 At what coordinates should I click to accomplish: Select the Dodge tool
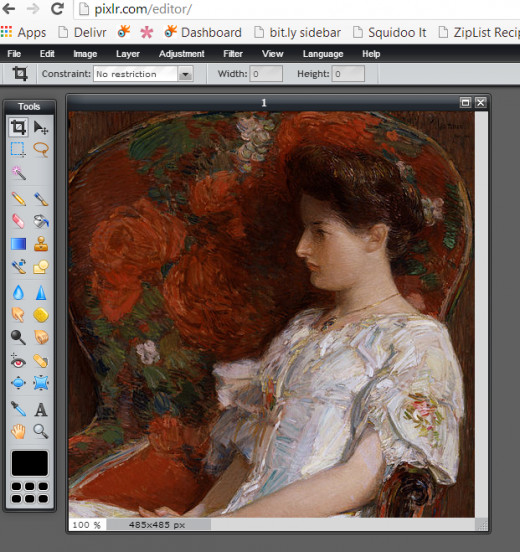click(x=18, y=337)
